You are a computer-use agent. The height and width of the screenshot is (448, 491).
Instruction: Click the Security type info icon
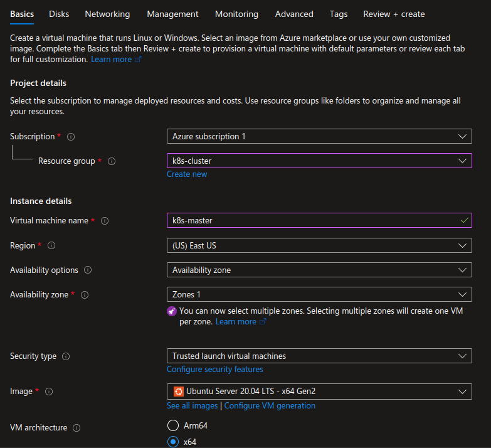pos(66,356)
